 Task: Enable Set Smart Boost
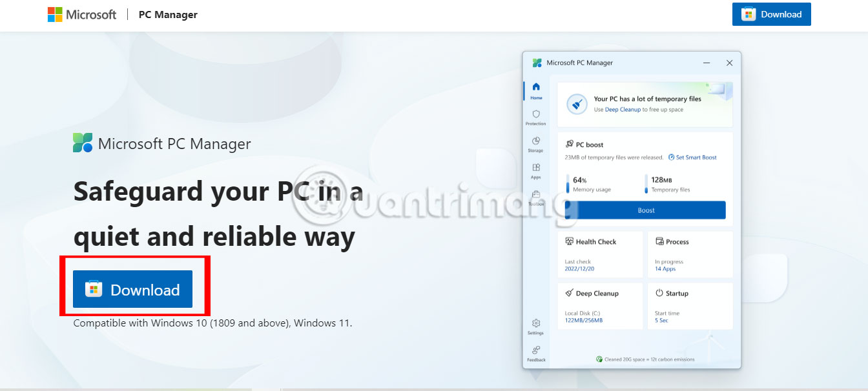692,157
